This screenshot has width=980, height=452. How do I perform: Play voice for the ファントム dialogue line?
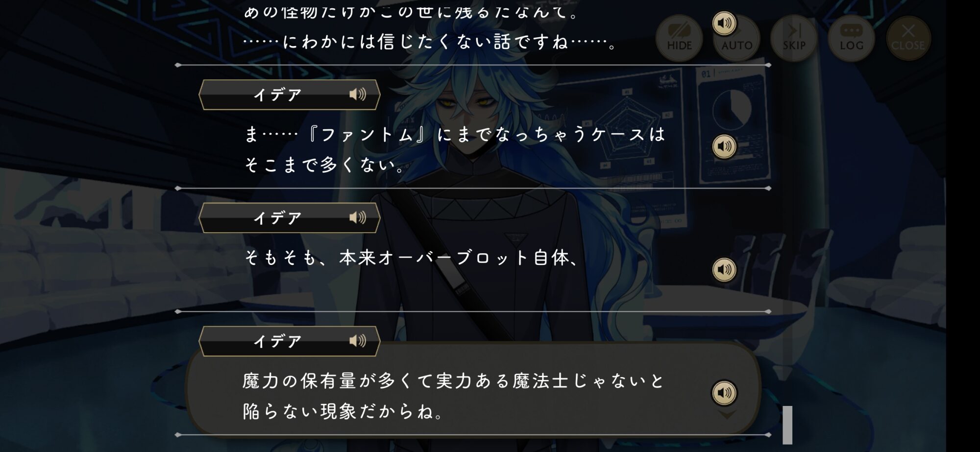click(x=724, y=146)
